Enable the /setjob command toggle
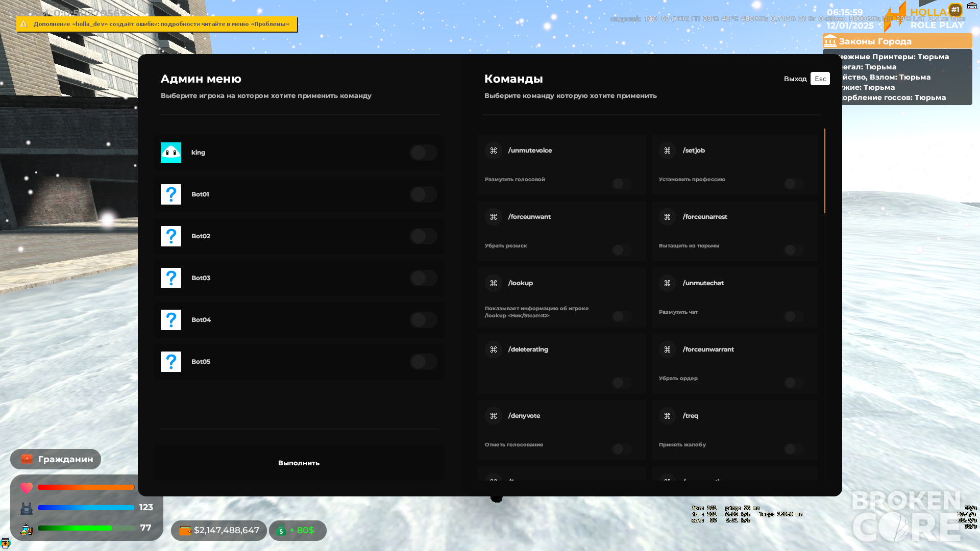 794,184
